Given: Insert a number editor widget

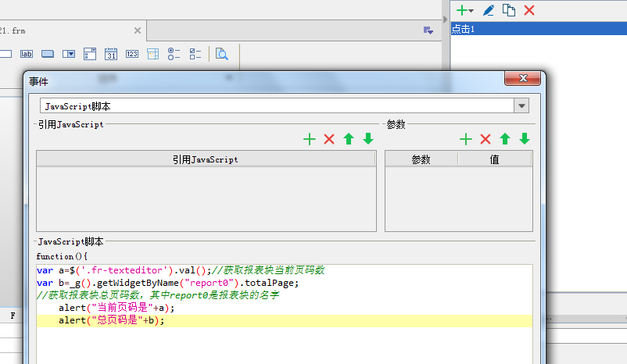Looking at the screenshot, I should pos(132,54).
